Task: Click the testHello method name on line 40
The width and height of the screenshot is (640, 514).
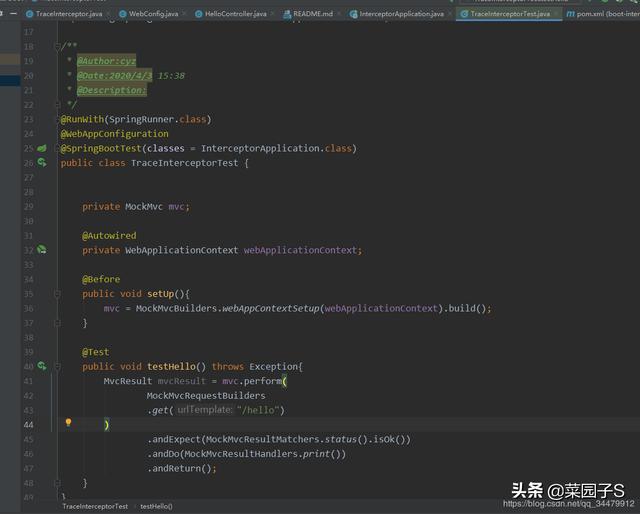Action: [171, 366]
